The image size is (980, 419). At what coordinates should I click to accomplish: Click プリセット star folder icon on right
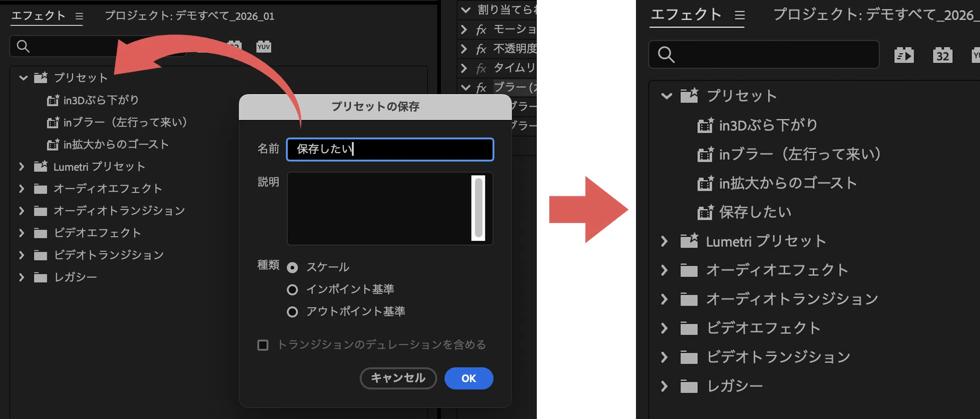tap(689, 96)
